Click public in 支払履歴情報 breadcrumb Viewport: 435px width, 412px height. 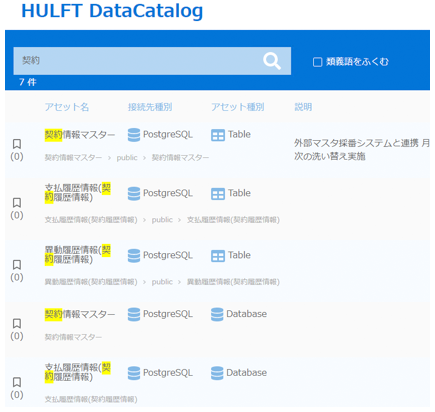click(x=162, y=220)
